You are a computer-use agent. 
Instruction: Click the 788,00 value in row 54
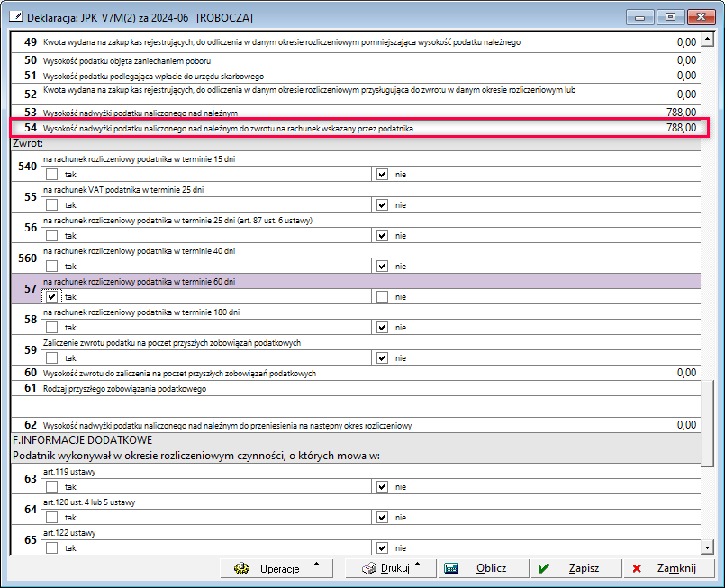pos(681,128)
